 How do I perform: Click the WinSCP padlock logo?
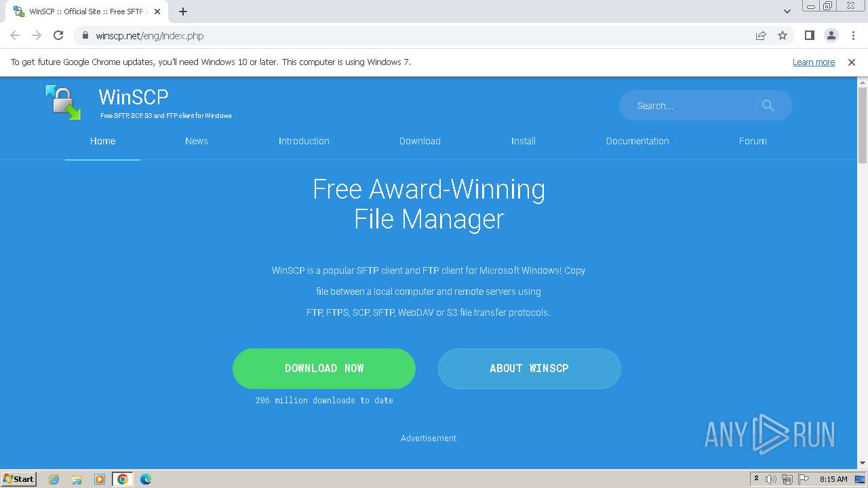point(63,102)
